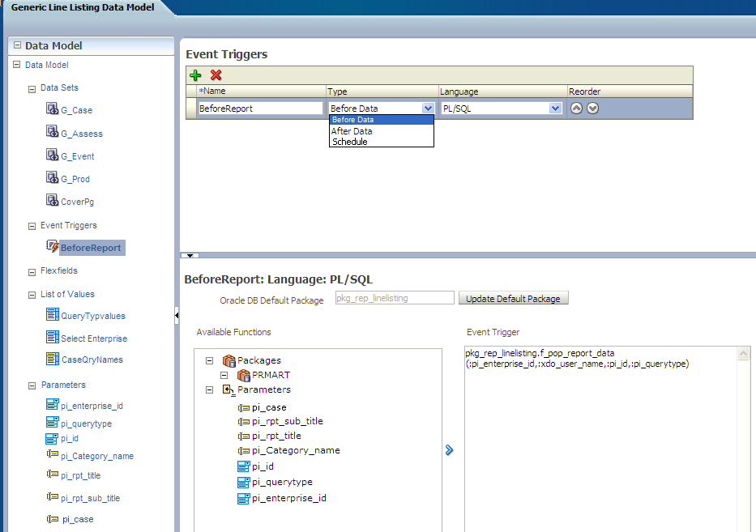
Task: Click the Oracle DB Default Package field
Action: pos(395,298)
